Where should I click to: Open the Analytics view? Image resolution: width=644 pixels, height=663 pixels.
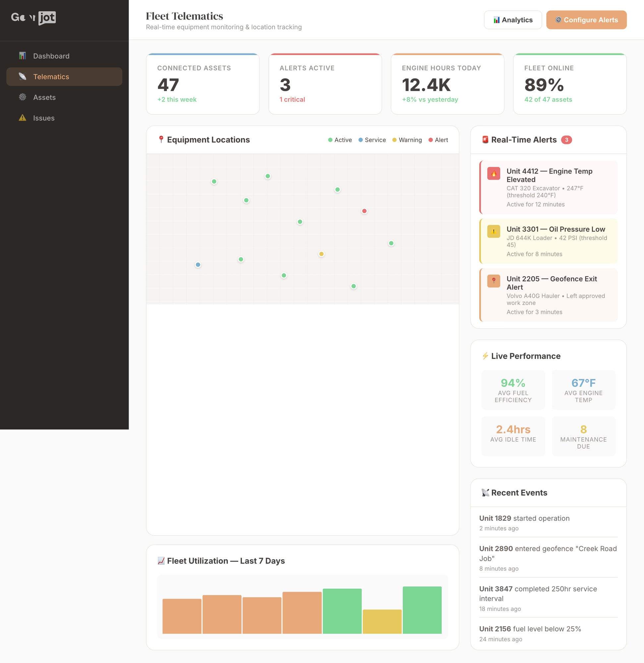point(513,20)
